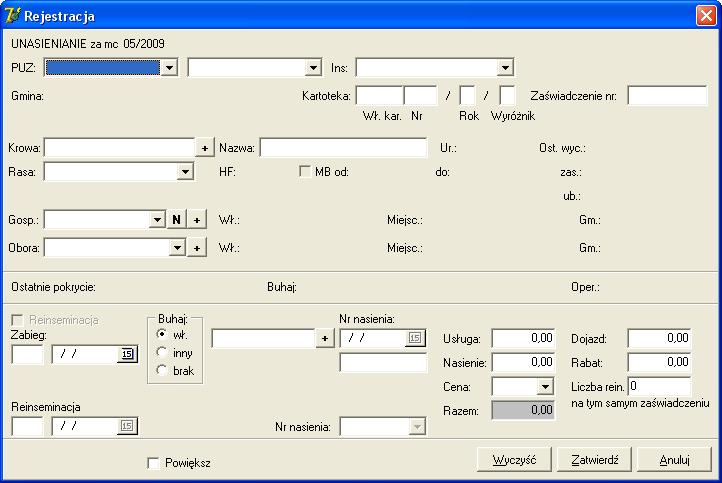Open the Ins dropdown list

coord(505,68)
